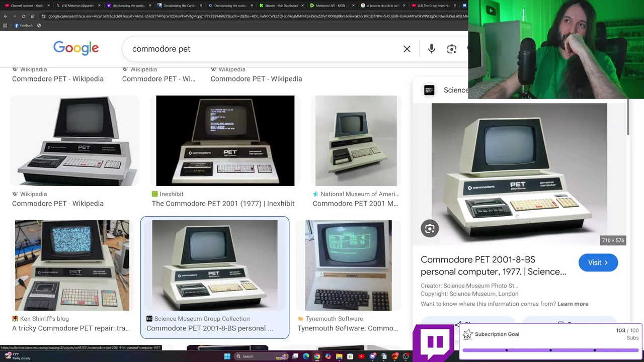This screenshot has height=362, width=644.
Task: Switch to the Stream - Kick Dashboard tab
Action: pos(281,6)
